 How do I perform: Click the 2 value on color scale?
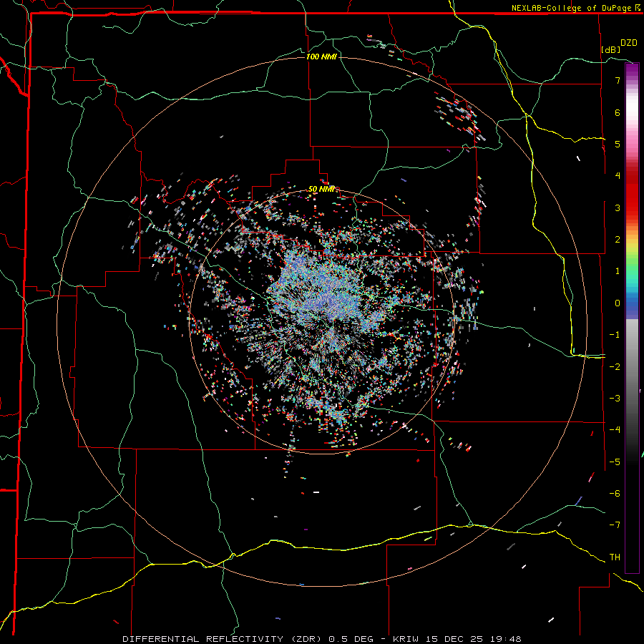point(618,240)
